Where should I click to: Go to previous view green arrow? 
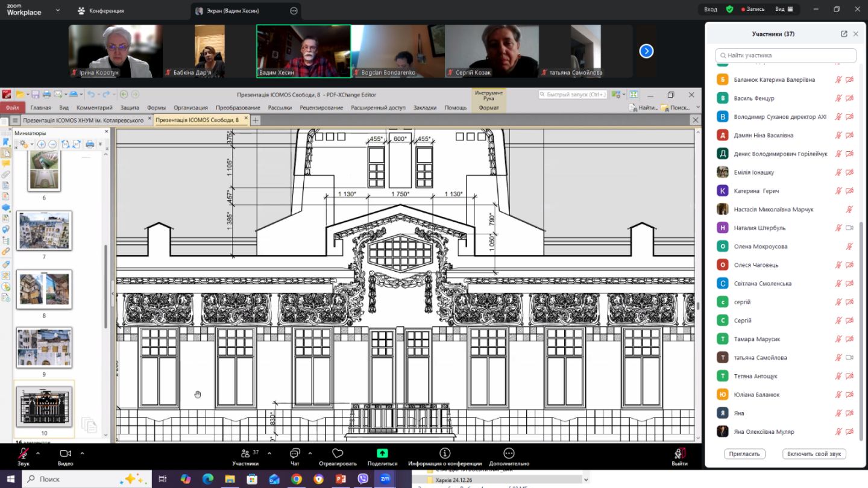coord(124,95)
